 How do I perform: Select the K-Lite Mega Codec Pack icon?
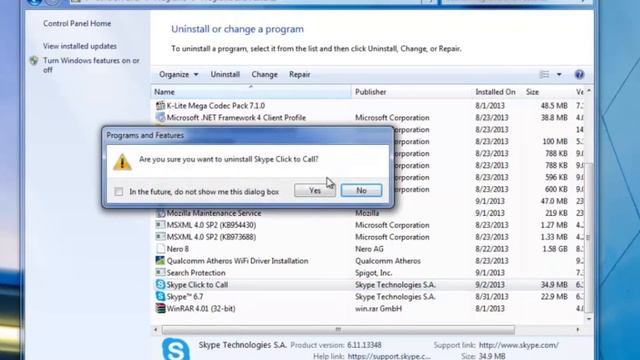(x=160, y=106)
